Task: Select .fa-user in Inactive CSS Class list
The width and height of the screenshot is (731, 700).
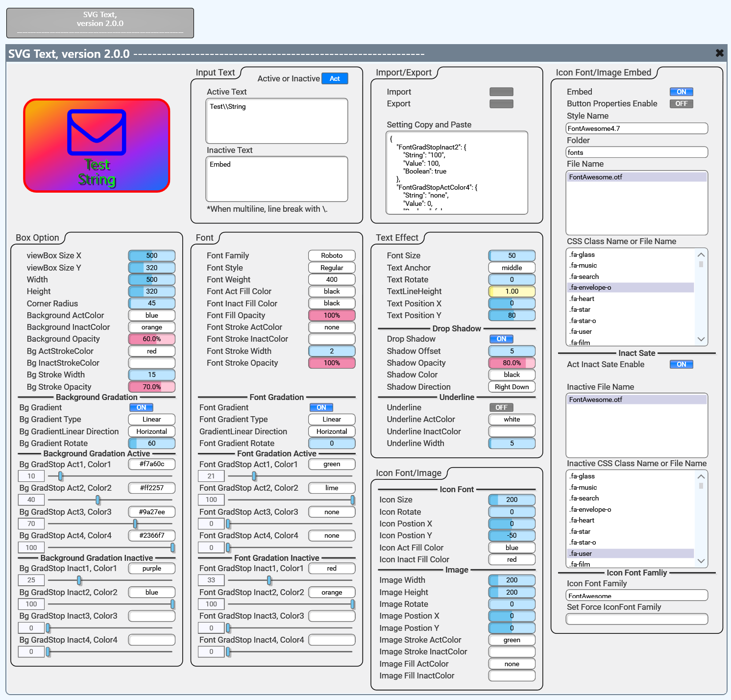Action: (631, 553)
